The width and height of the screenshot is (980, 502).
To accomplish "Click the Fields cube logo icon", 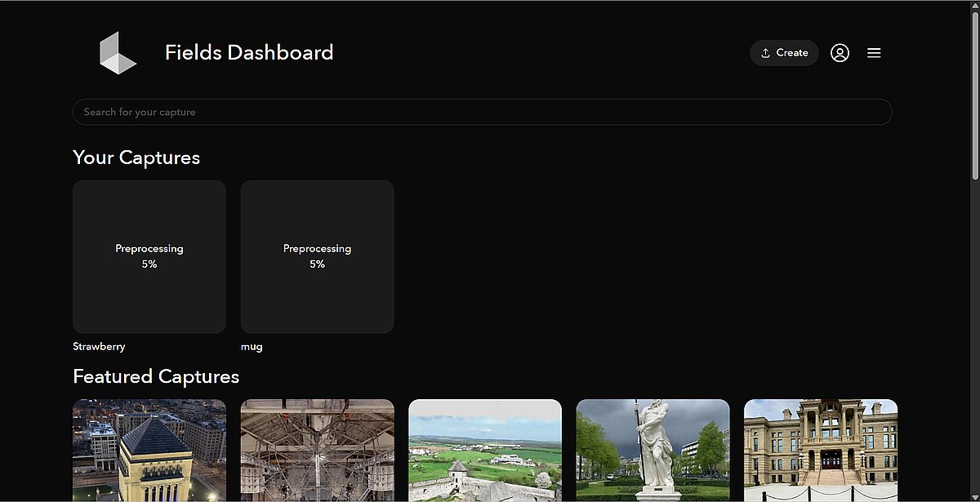I will pos(118,53).
